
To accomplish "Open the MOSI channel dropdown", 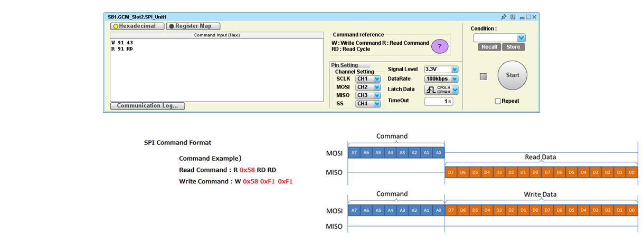I will click(368, 87).
